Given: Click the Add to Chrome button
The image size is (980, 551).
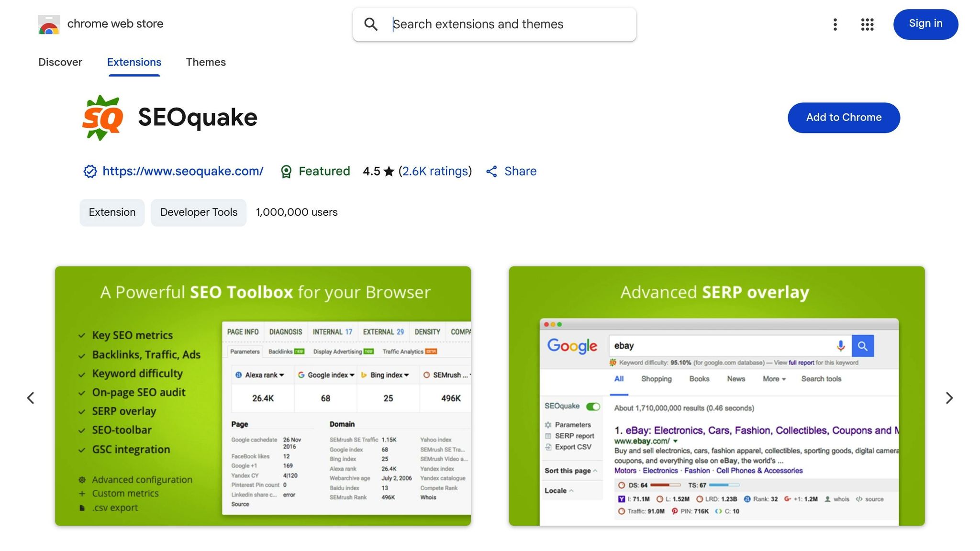Looking at the screenshot, I should point(844,118).
